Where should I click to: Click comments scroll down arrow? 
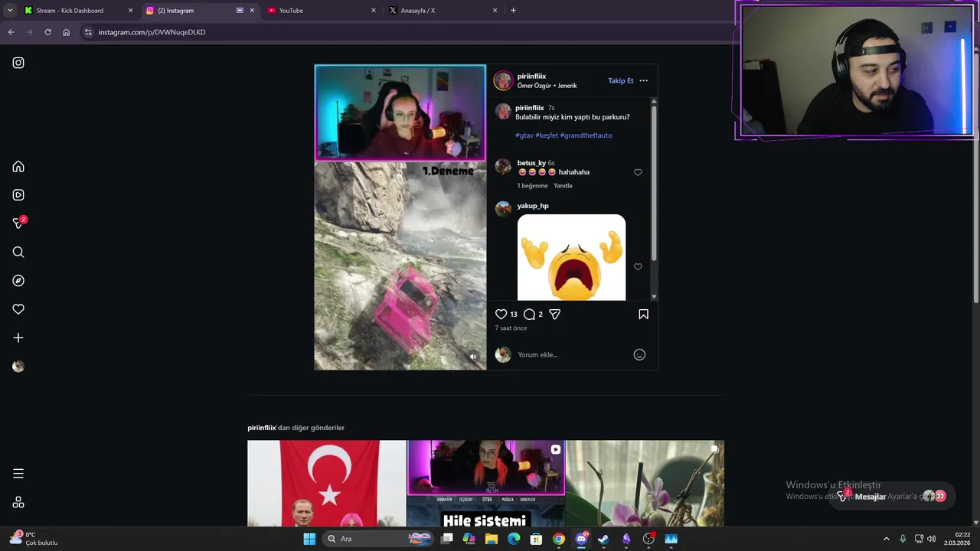pyautogui.click(x=654, y=296)
